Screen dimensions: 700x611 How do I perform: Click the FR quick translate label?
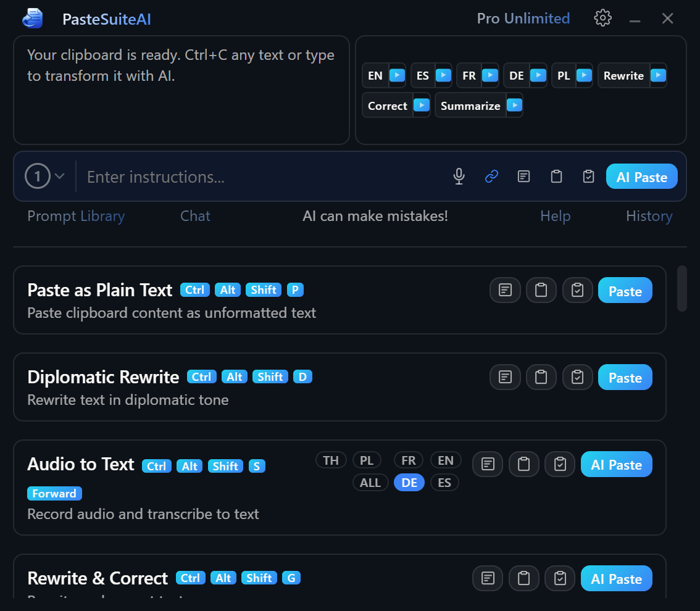(469, 75)
